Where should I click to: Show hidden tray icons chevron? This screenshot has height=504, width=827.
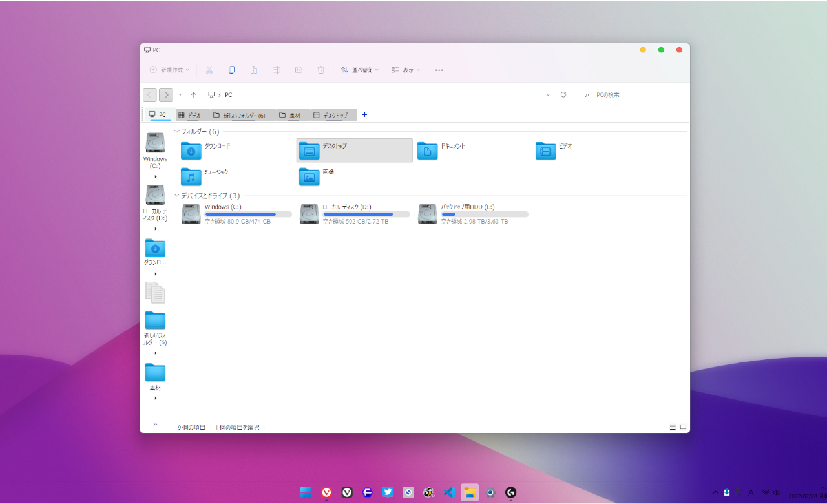[716, 492]
